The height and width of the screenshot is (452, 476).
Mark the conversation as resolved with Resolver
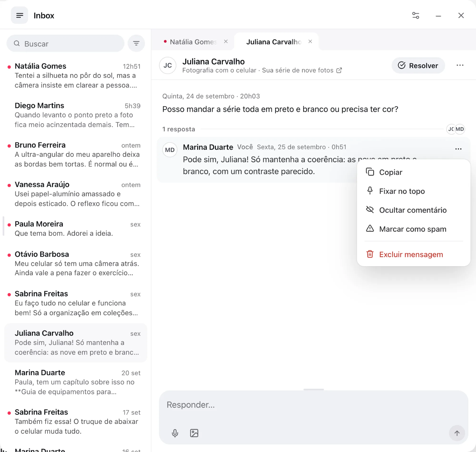coord(418,65)
